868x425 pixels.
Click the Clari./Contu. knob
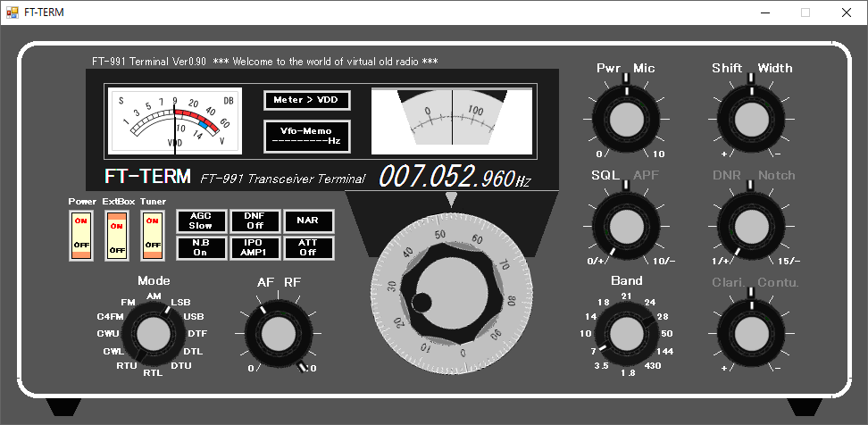point(751,333)
